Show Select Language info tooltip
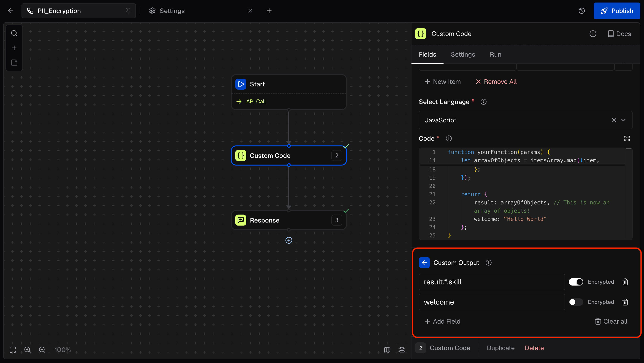The image size is (644, 363). pyautogui.click(x=483, y=102)
